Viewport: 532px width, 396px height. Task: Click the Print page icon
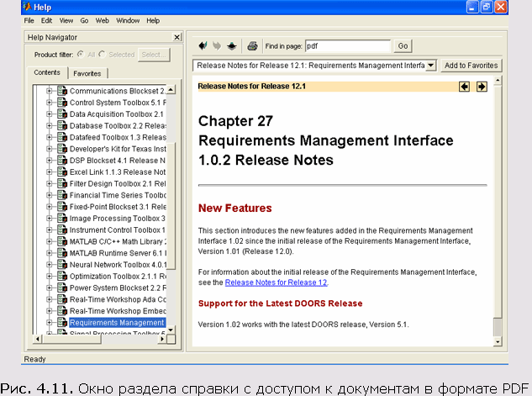252,45
